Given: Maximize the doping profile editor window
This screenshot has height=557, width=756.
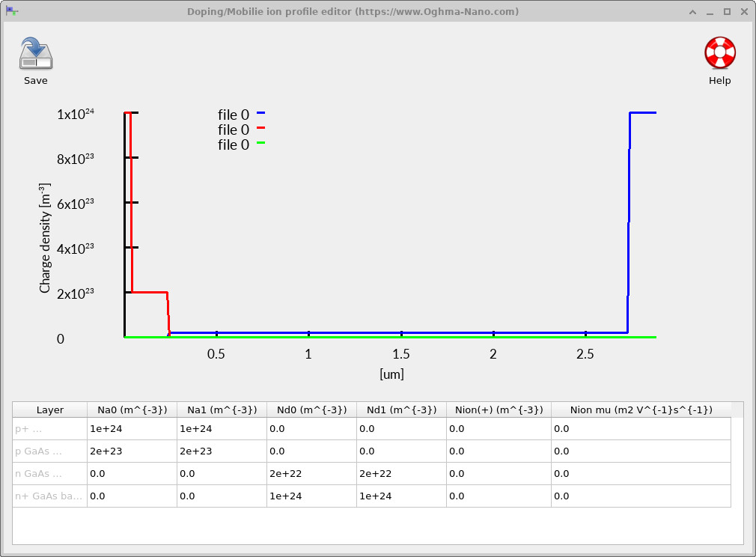Looking at the screenshot, I should click(x=727, y=11).
